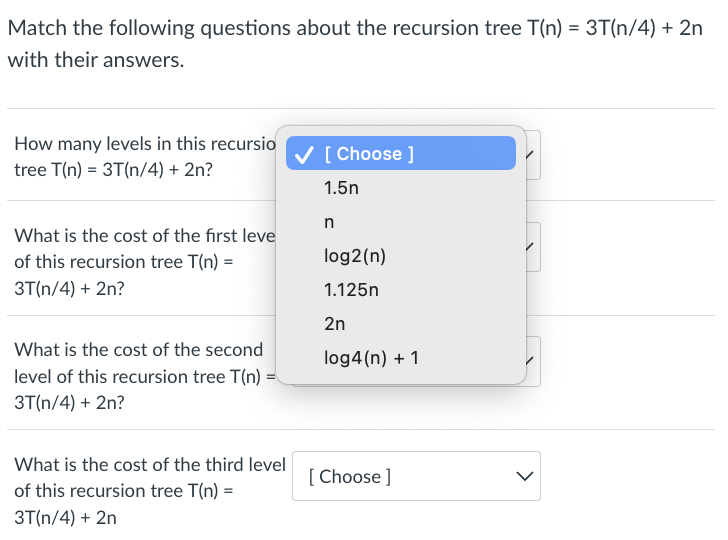Viewport: 728px width, 540px height.
Task: Select the log4(n) + 1 option
Action: (x=371, y=357)
